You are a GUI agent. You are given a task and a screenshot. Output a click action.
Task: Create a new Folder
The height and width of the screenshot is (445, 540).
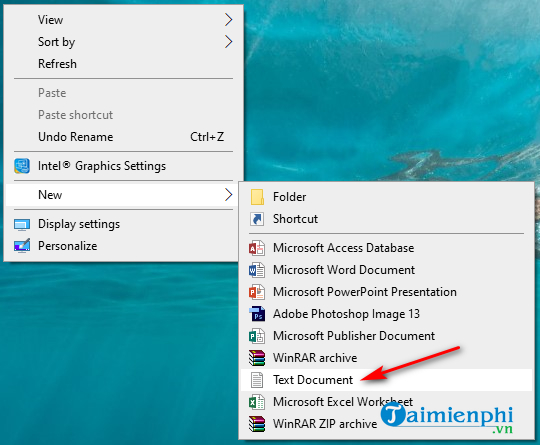pyautogui.click(x=386, y=197)
